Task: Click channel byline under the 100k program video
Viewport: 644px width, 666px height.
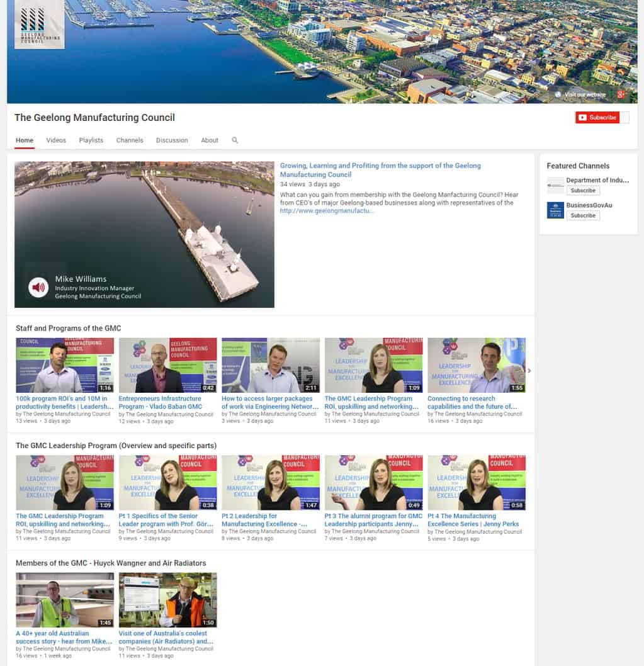Action: pos(64,414)
